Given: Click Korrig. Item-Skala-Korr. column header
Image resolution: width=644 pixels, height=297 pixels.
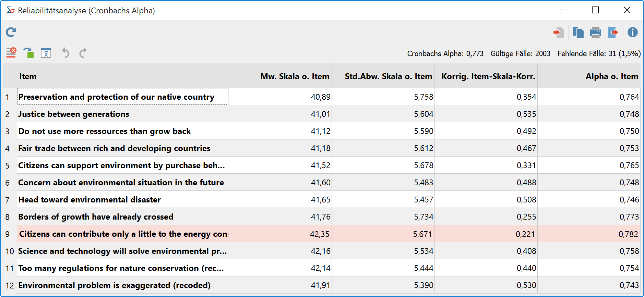Looking at the screenshot, I should click(486, 76).
